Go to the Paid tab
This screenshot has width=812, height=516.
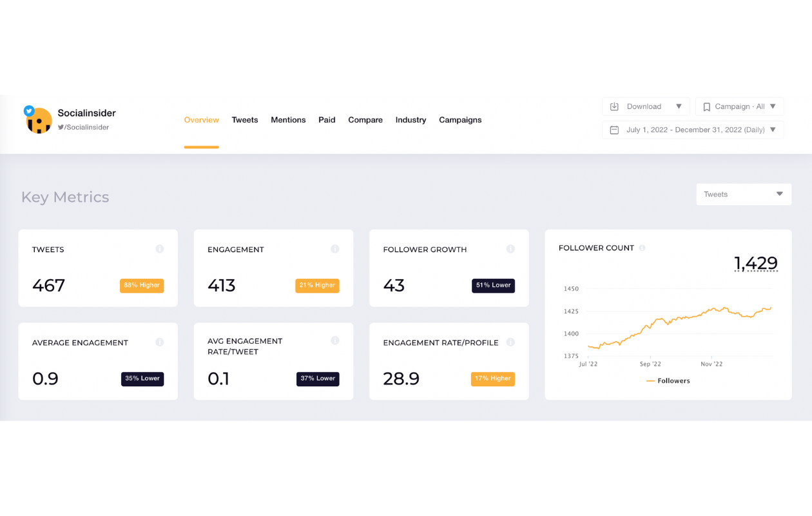point(327,120)
